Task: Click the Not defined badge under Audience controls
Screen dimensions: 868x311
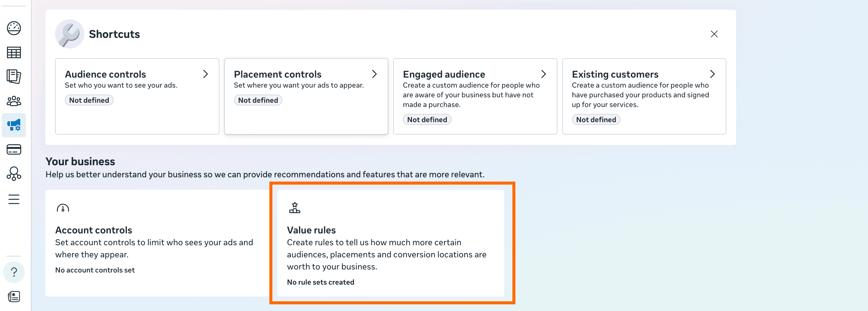Action: [89, 100]
